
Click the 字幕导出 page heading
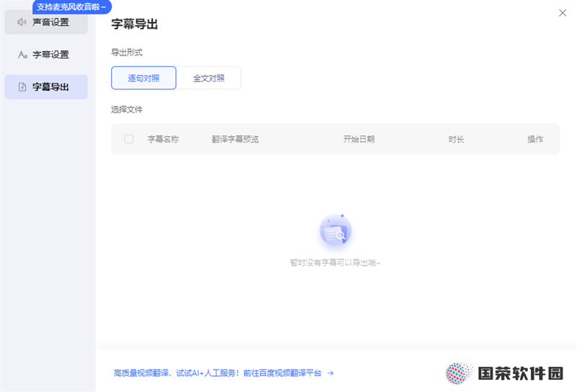135,24
